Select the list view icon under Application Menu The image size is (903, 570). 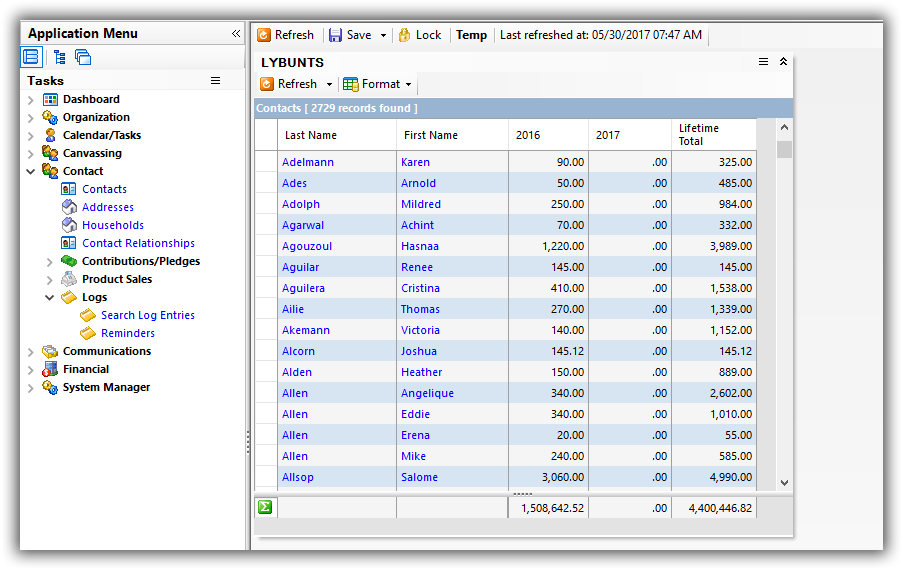coord(31,57)
